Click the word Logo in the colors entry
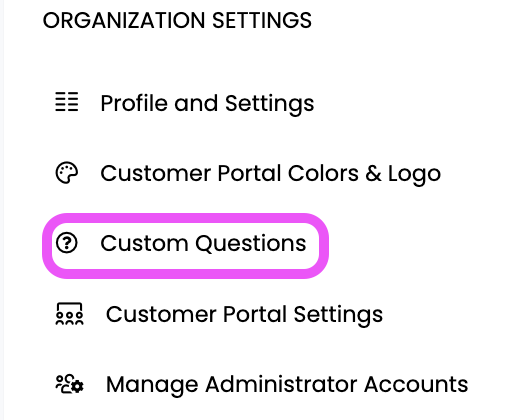Image resolution: width=530 pixels, height=420 pixels. click(414, 175)
